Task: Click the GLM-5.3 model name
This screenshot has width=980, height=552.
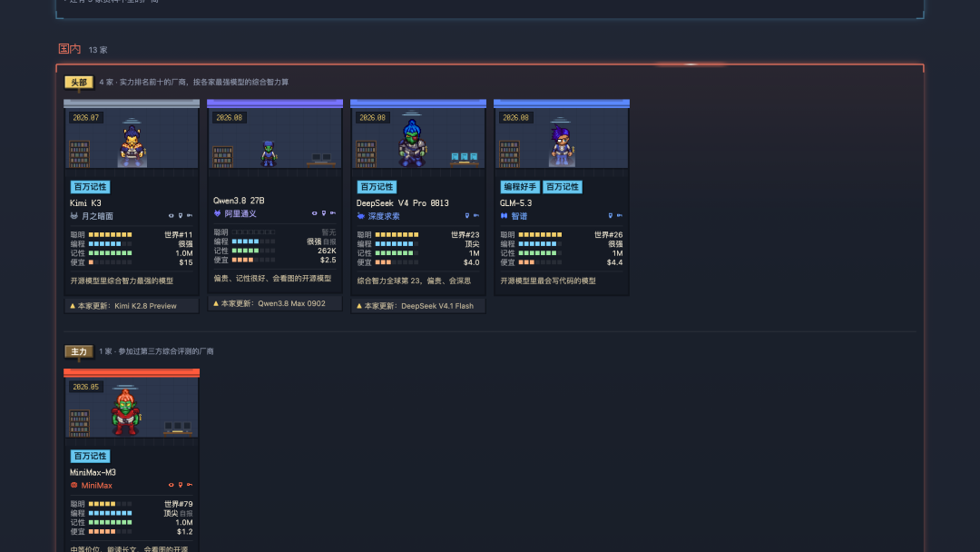Action: [515, 203]
